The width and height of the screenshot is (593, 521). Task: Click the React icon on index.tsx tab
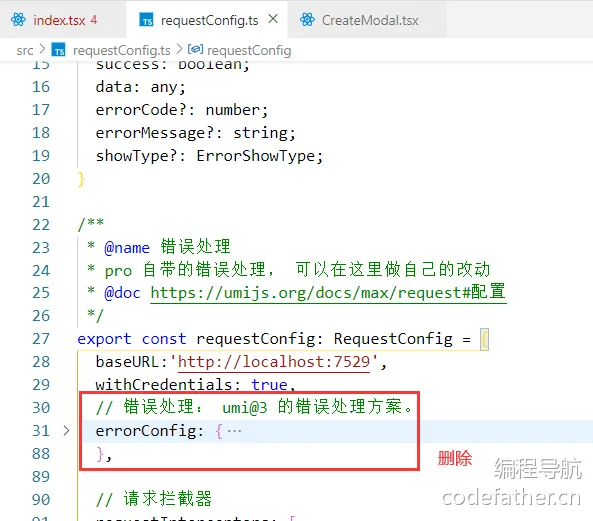(19, 20)
